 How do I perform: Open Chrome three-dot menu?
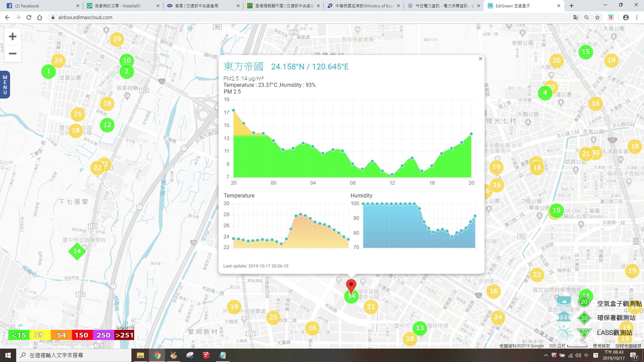click(637, 17)
